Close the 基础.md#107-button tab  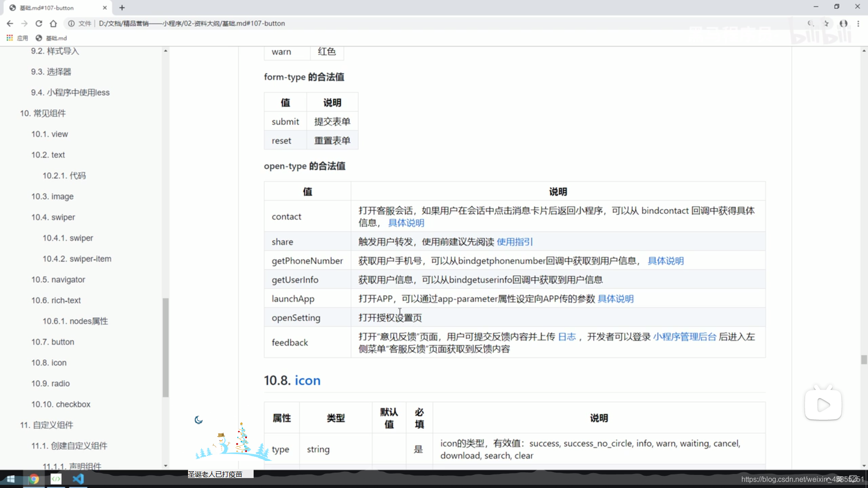pos(105,8)
